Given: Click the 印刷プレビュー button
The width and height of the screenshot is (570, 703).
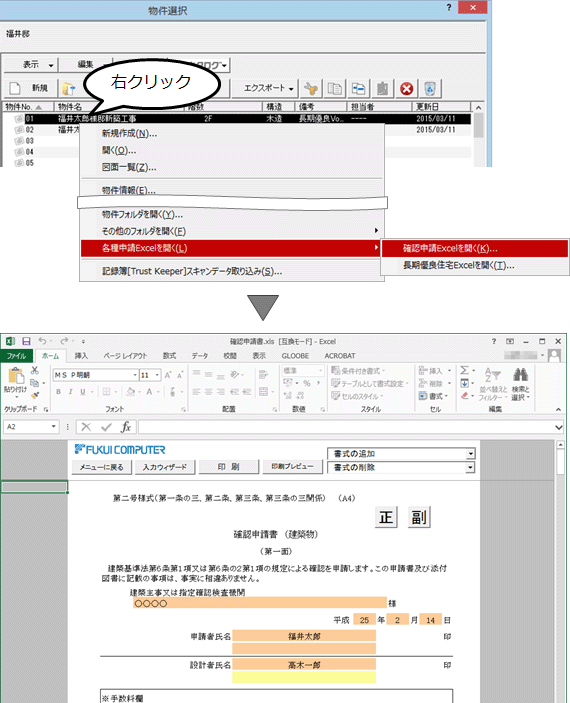Looking at the screenshot, I should pyautogui.click(x=292, y=467).
